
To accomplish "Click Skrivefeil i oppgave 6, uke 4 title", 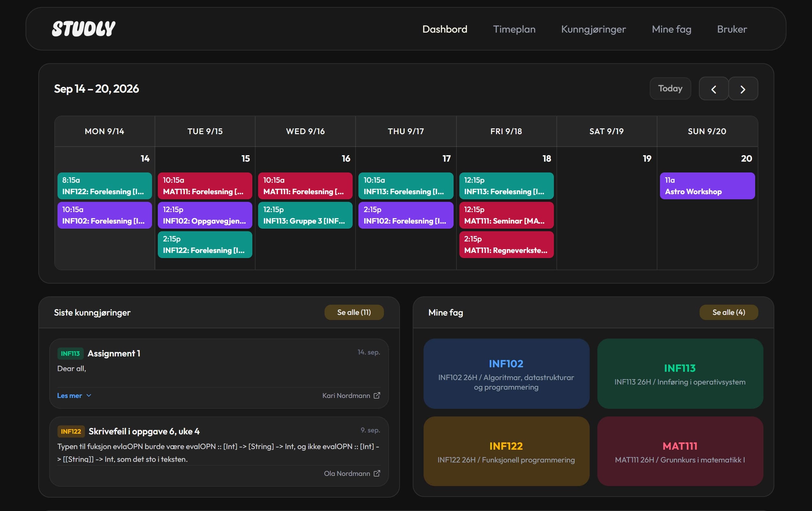I will 144,431.
